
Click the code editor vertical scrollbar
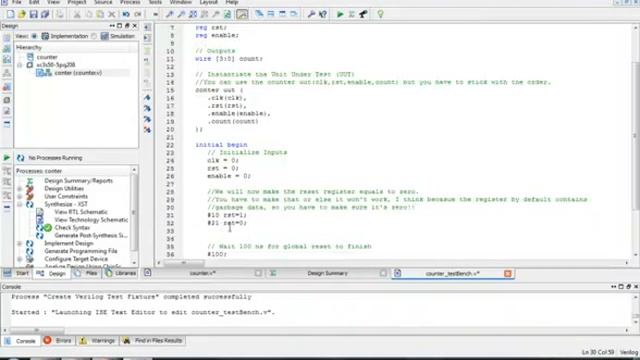(x=635, y=141)
